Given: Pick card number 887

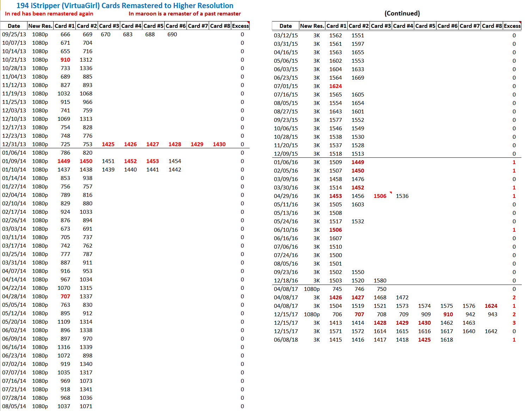Looking at the screenshot, I should 65,263.
